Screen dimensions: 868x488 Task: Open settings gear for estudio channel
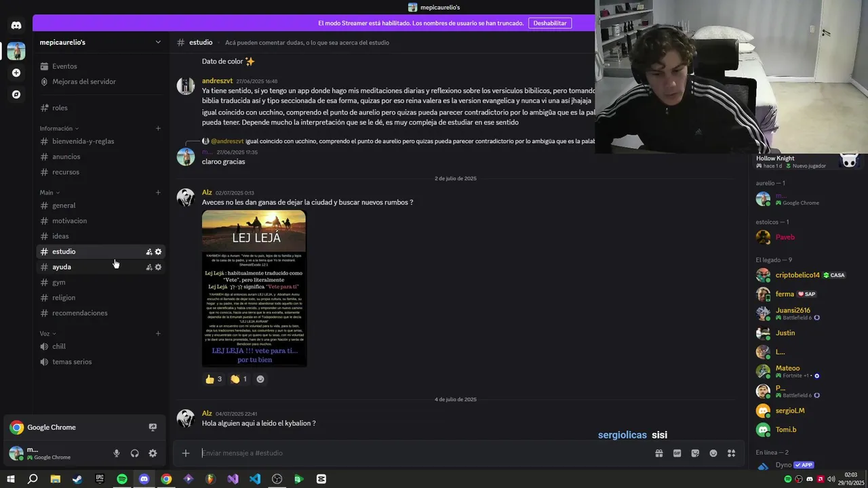click(x=158, y=251)
